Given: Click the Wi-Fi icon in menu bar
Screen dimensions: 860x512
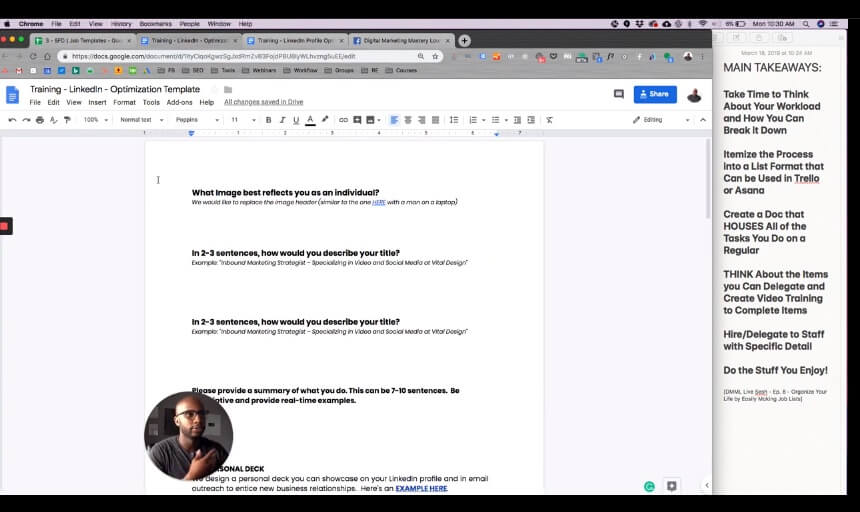Looking at the screenshot, I should [x=703, y=24].
